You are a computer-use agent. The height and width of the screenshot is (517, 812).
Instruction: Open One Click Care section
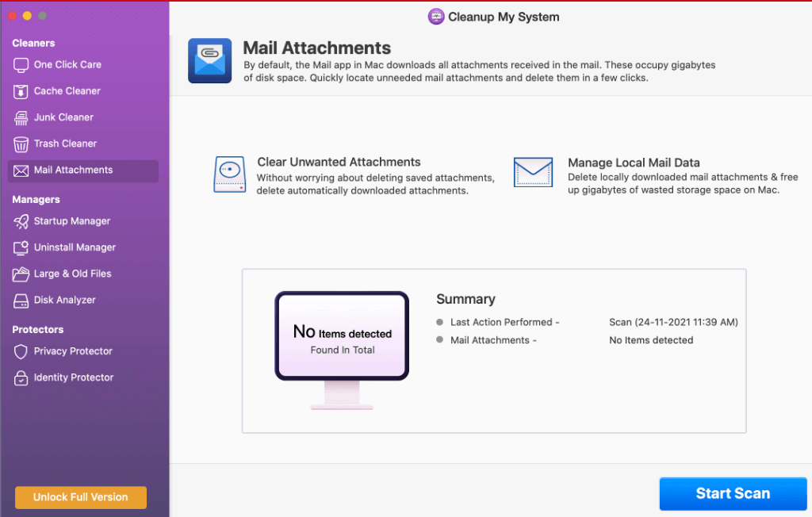[x=67, y=65]
